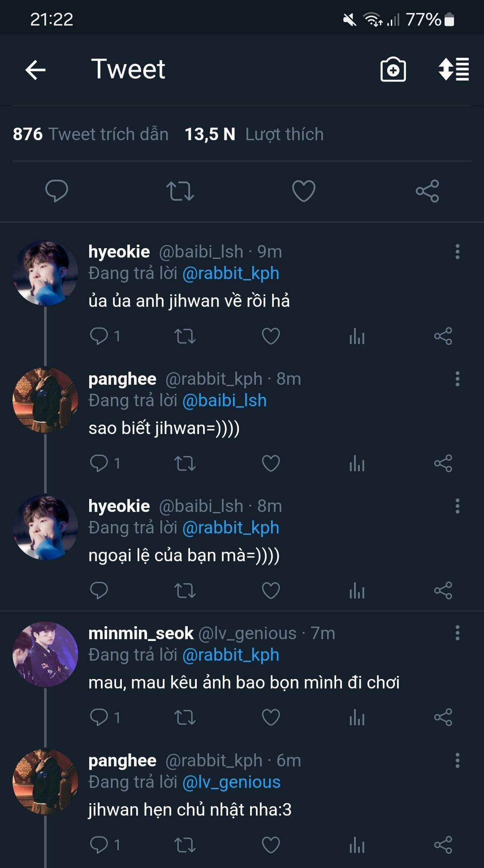View analytics on 'ủa ủa anh jihwan' reply
This screenshot has width=484, height=868.
(357, 336)
